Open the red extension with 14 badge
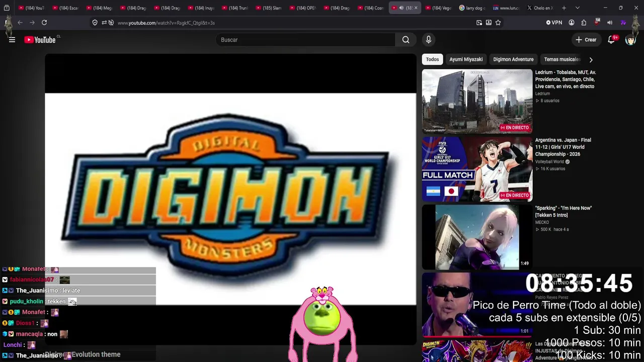Screen dimensions: 644x362 [597, 22]
